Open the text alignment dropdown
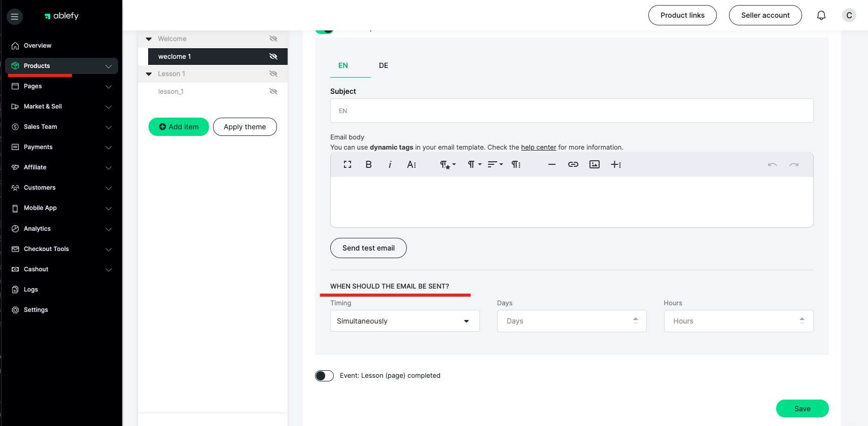This screenshot has width=868, height=426. [495, 164]
